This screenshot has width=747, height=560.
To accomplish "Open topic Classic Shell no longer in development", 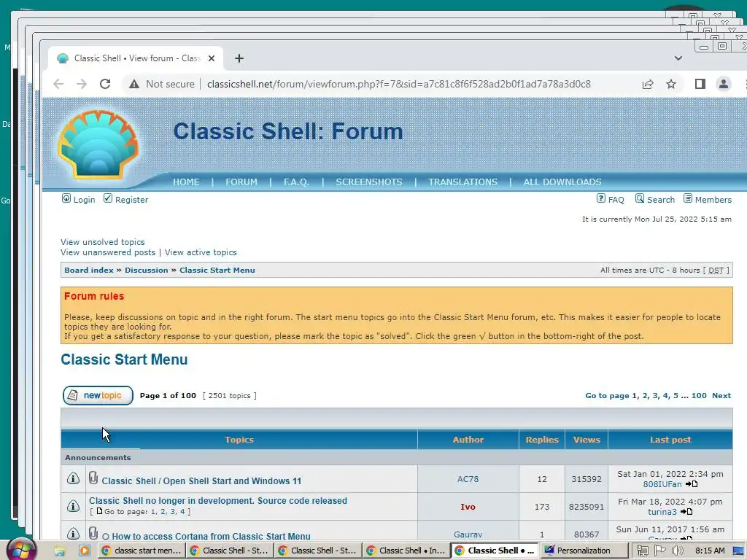I will (218, 500).
